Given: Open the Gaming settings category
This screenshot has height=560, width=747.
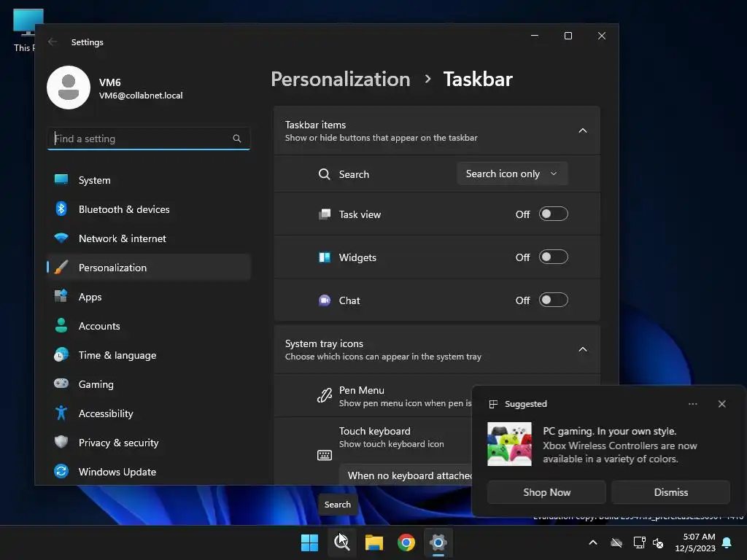Looking at the screenshot, I should pos(149,384).
